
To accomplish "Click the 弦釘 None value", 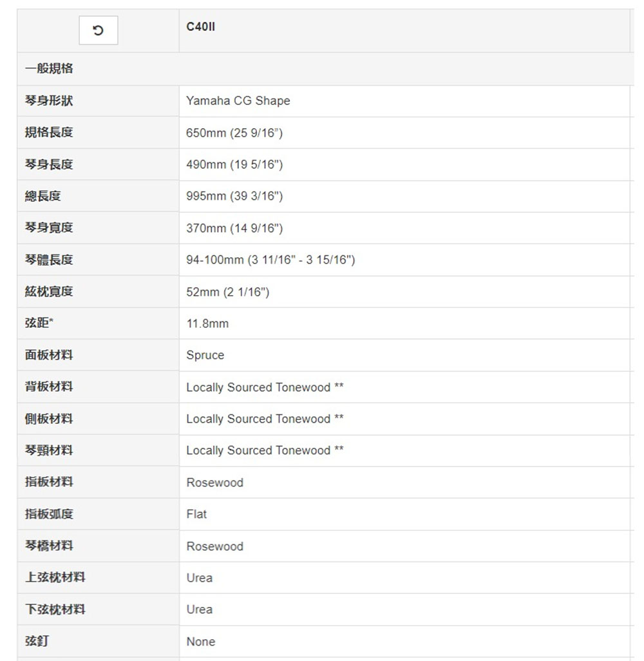I will [x=200, y=642].
